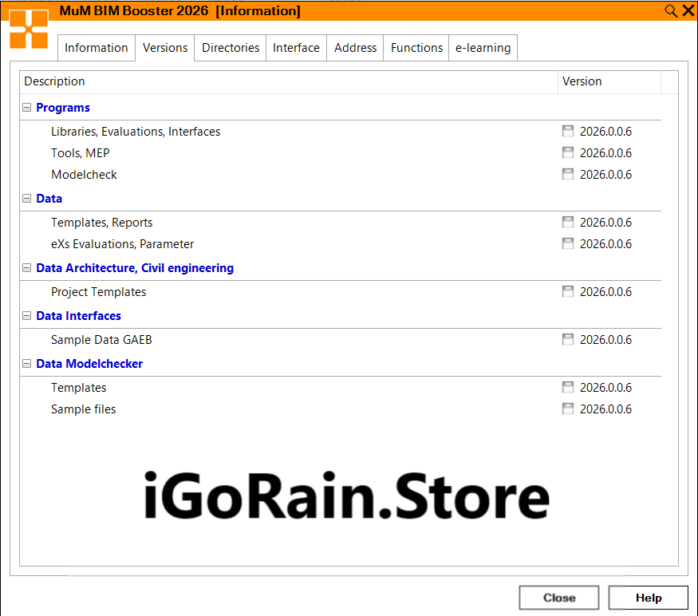Sort by the Description column header
698x616 pixels.
coord(288,81)
